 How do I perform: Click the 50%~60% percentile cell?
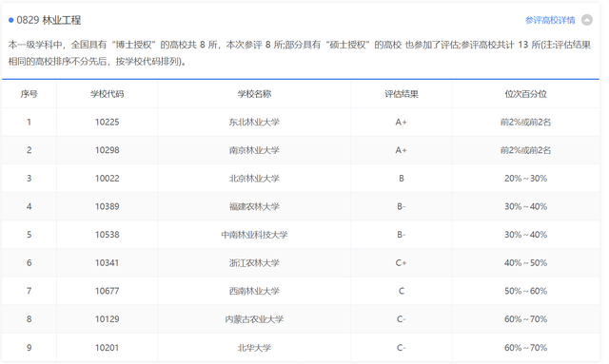526,291
